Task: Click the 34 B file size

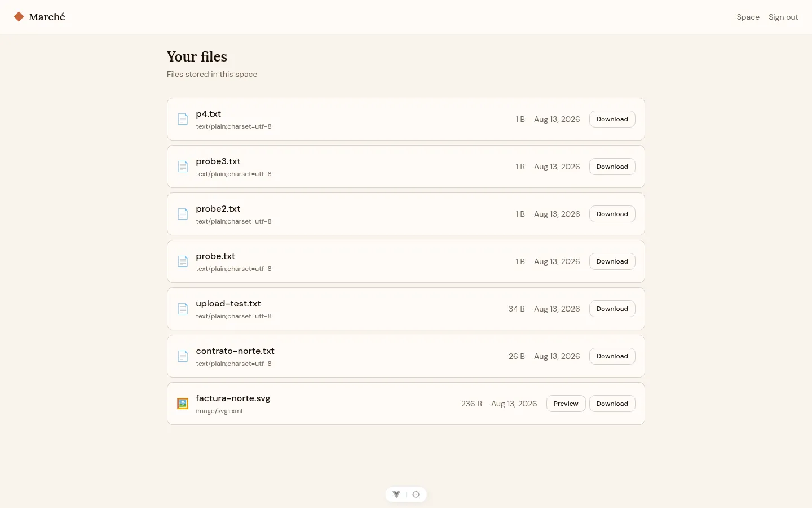Action: (x=517, y=309)
